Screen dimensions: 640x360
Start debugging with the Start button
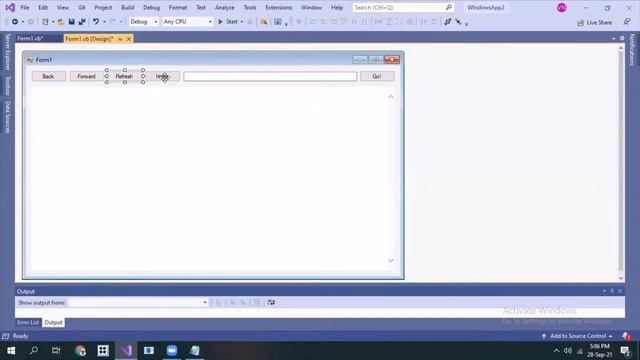[x=228, y=22]
